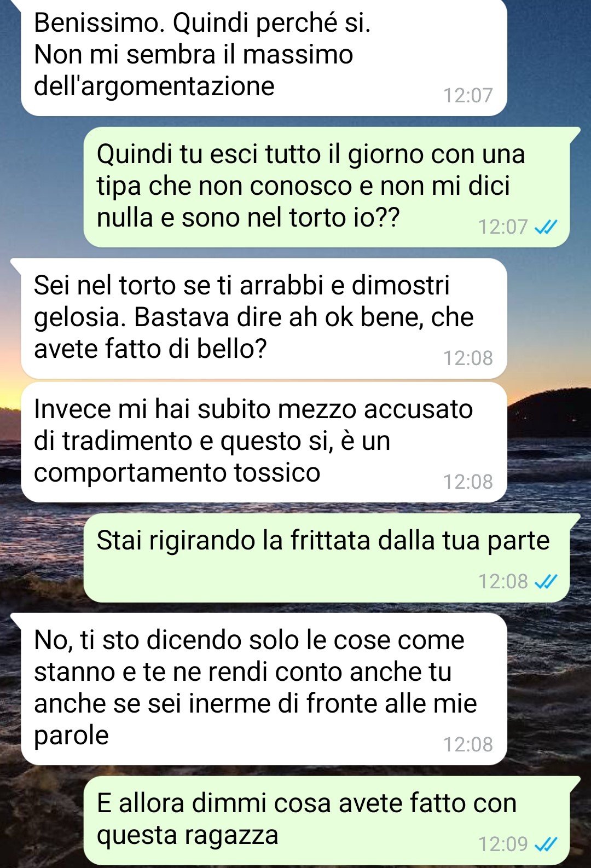Screen dimensions: 591x868
Task: Tap the 'Stai rigirando la frittata' message
Action: click(x=327, y=558)
